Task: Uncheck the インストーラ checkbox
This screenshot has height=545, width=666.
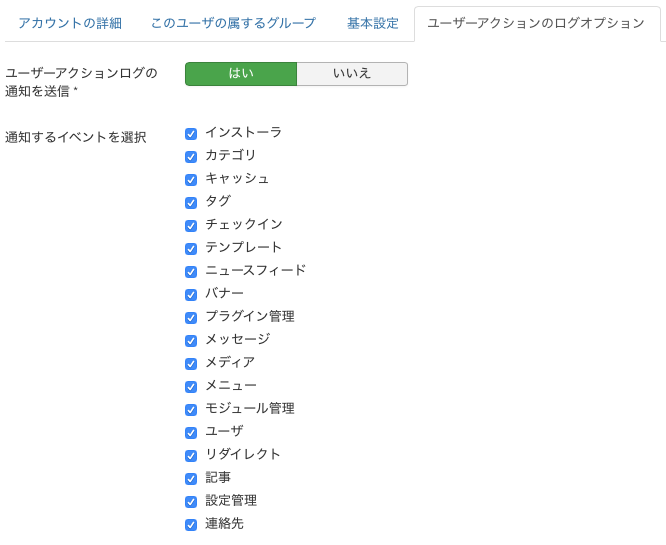Action: [191, 133]
